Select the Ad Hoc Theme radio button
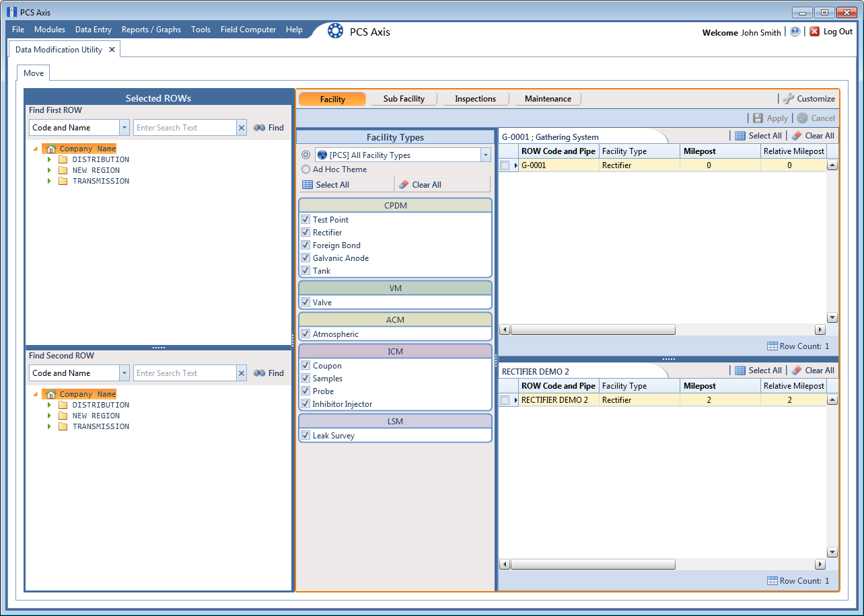The height and width of the screenshot is (616, 864). pos(305,169)
